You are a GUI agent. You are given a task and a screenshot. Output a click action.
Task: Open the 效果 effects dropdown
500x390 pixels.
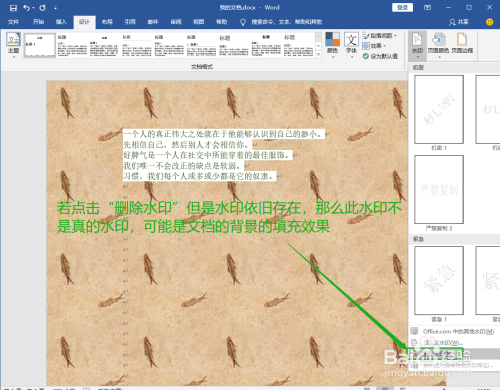(374, 46)
